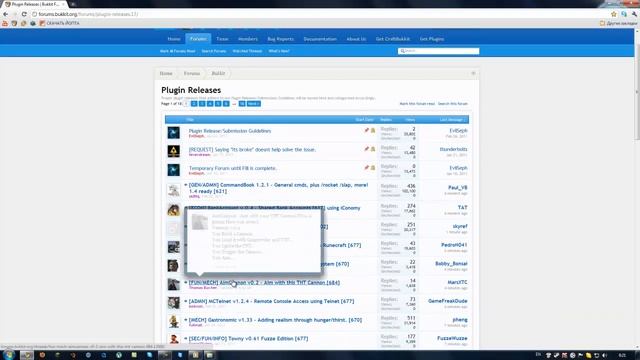This screenshot has width=640, height=360.
Task: Click avatar beside the '[REQUEST]' thread
Action: pyautogui.click(x=173, y=151)
